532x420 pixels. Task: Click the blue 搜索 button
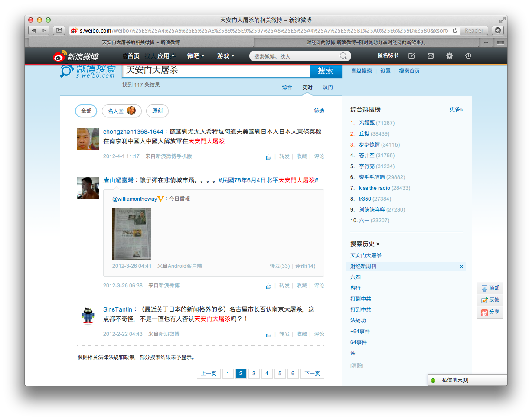click(326, 71)
